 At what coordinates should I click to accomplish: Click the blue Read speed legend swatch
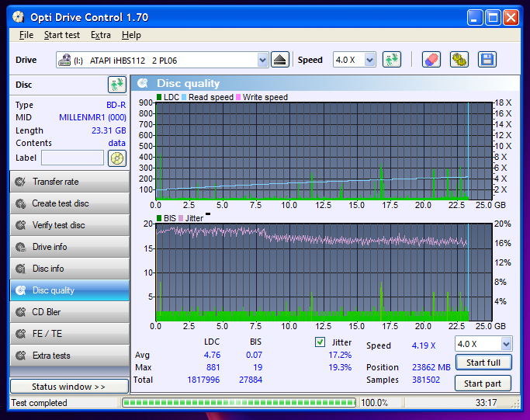pos(184,97)
